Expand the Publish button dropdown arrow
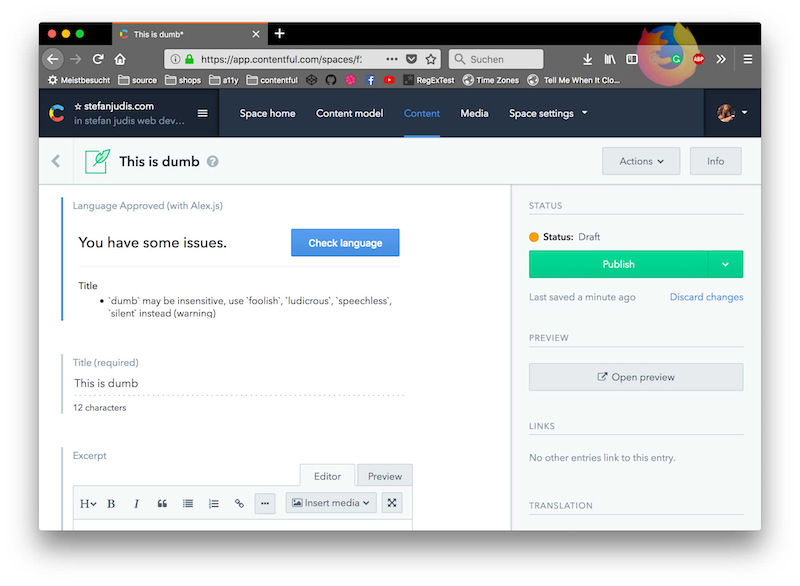 [x=725, y=264]
